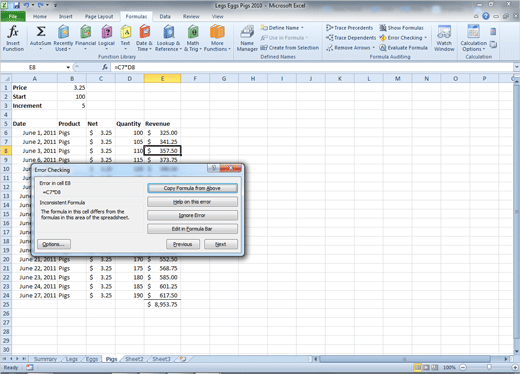
Task: Expand the Define Name dropdown arrow
Action: tap(302, 28)
